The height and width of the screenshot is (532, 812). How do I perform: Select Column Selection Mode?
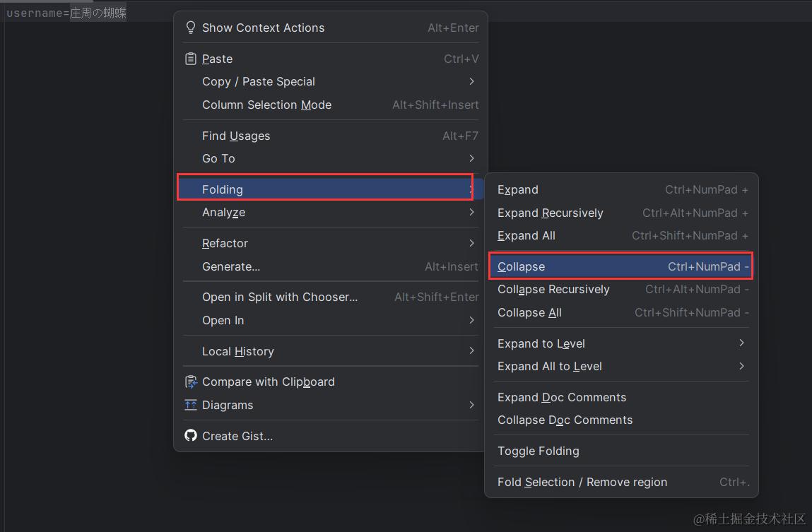click(331, 105)
